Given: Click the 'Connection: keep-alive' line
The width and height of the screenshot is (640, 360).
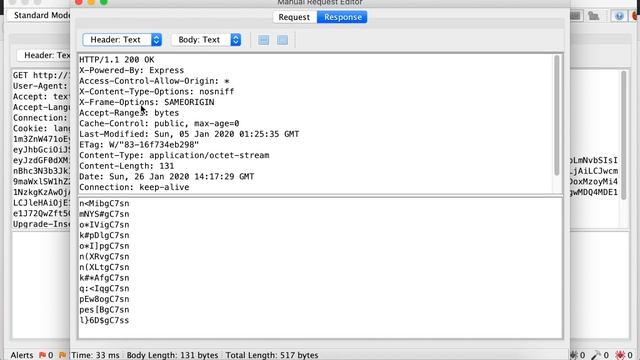Looking at the screenshot, I should [x=134, y=187].
